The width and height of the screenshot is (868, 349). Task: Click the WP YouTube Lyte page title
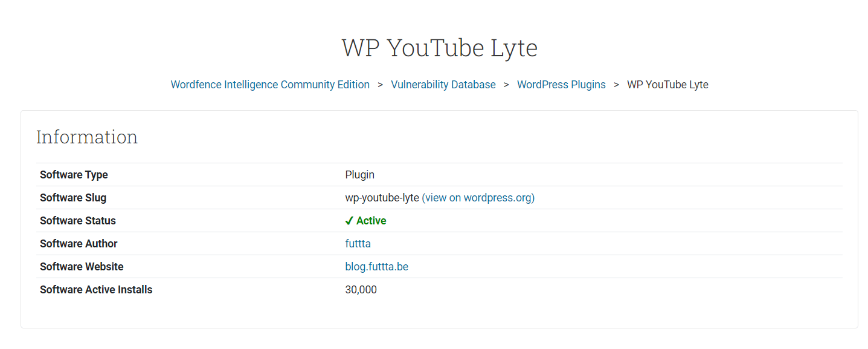point(439,47)
